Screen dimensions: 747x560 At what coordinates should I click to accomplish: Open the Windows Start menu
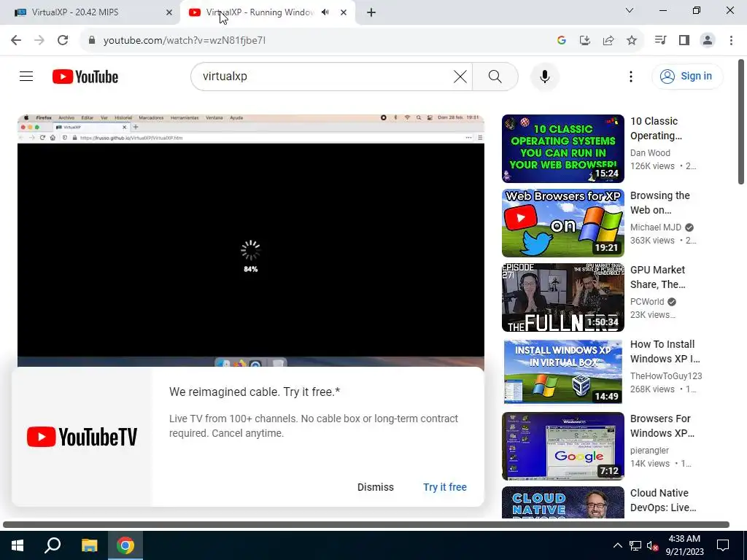(x=18, y=545)
